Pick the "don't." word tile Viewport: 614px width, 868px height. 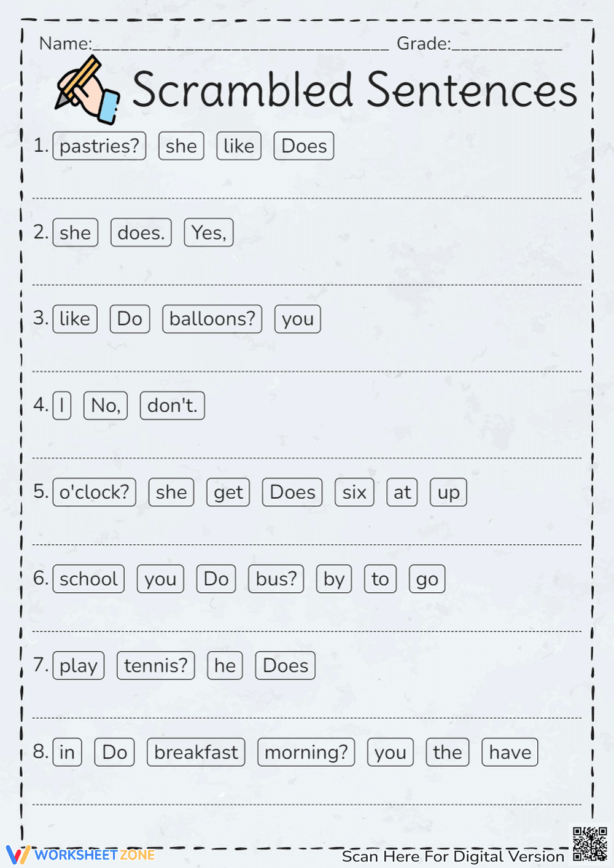172,406
